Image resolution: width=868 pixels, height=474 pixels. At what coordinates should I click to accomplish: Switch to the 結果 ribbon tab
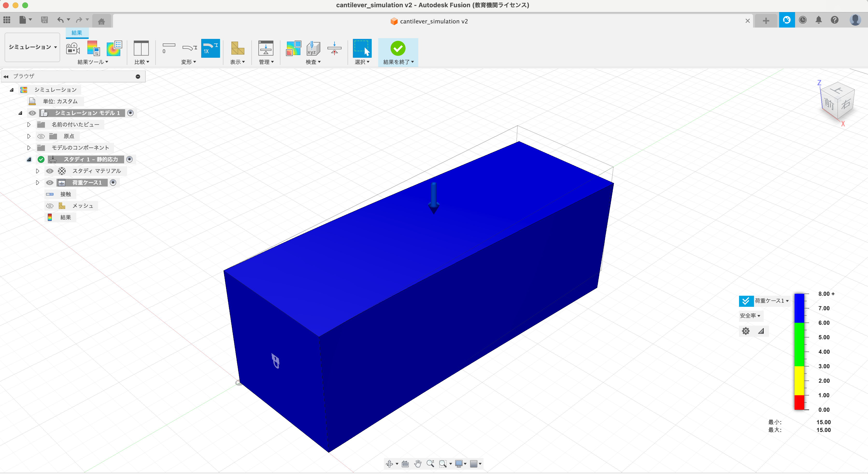tap(77, 33)
